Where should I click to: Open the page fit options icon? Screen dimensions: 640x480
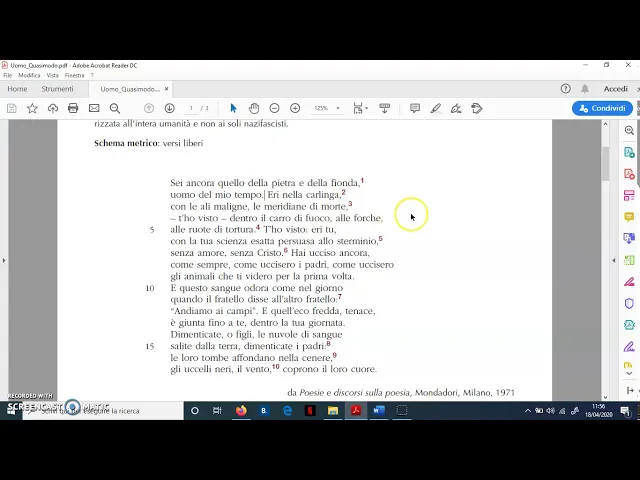point(360,108)
